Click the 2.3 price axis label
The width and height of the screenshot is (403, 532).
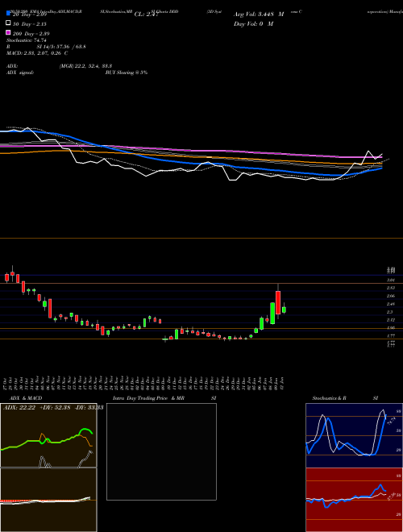(389, 312)
